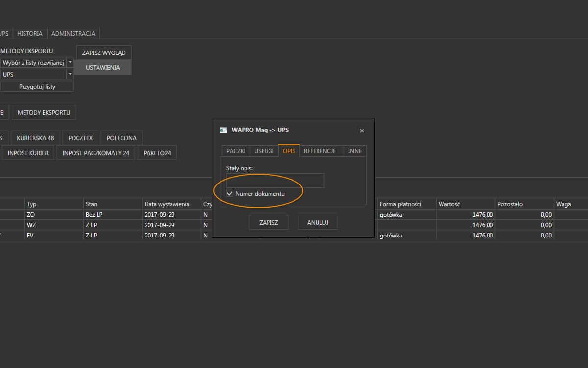The width and height of the screenshot is (588, 368).
Task: Select the INPOST KURIER button
Action: pyautogui.click(x=28, y=153)
